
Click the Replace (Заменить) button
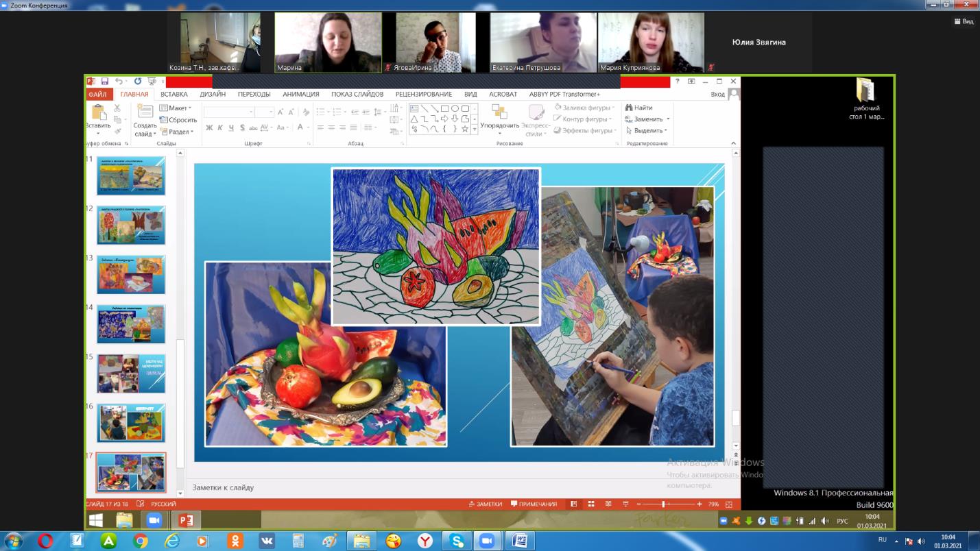click(x=647, y=119)
